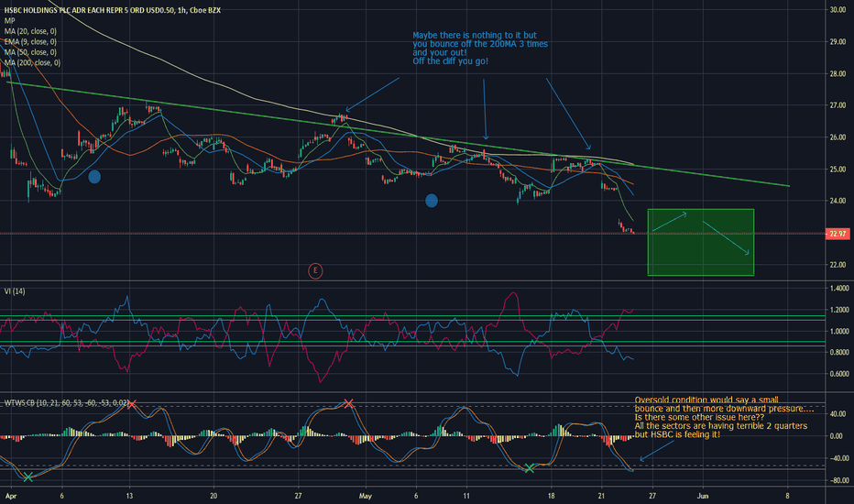This screenshot has width=854, height=504.
Task: Click the 30.00 price axis label
Action: [838, 10]
